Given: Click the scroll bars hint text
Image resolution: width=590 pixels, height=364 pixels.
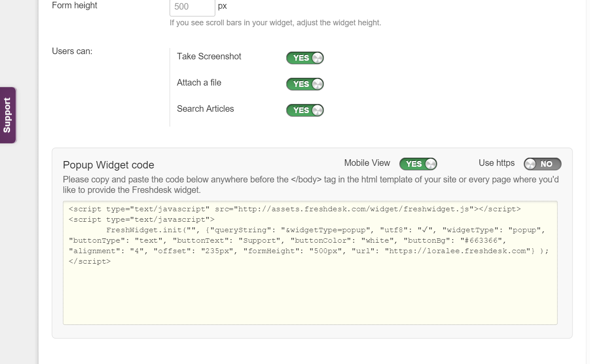Looking at the screenshot, I should coord(275,23).
